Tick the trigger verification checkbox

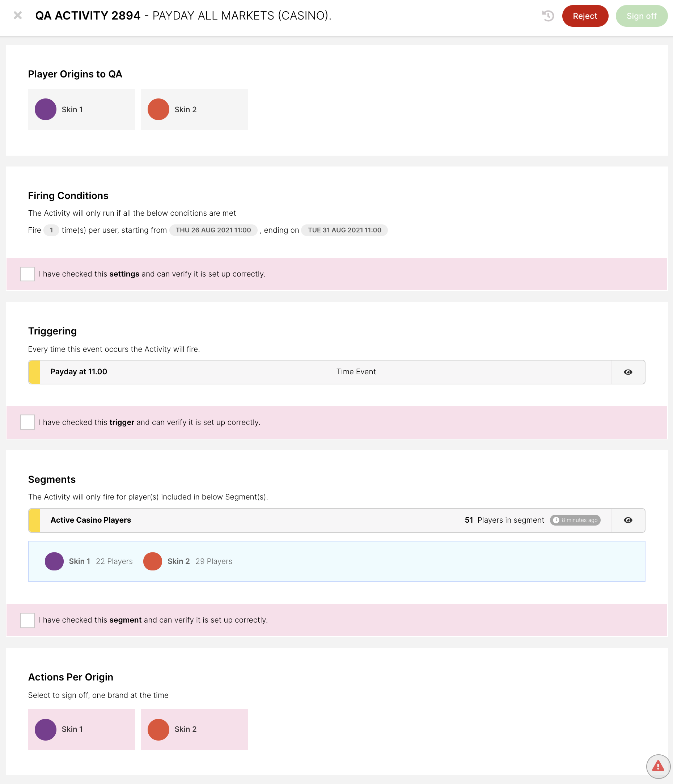[27, 422]
